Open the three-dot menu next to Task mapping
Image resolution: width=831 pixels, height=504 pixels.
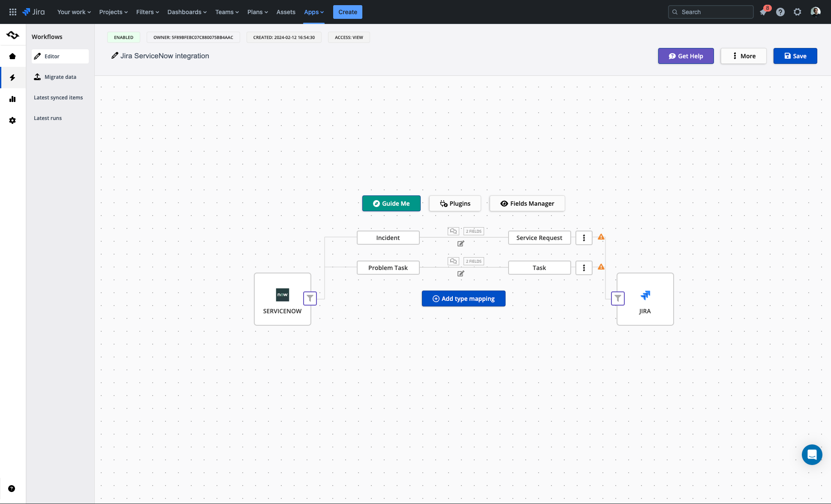pos(584,268)
